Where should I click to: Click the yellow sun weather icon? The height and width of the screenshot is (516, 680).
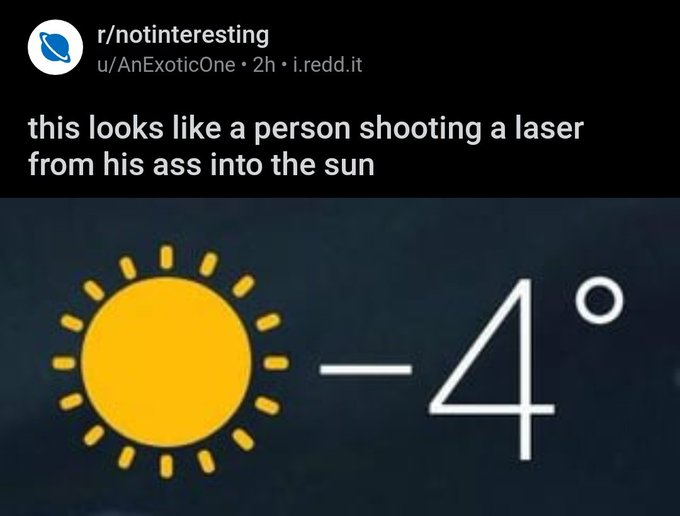(x=167, y=363)
